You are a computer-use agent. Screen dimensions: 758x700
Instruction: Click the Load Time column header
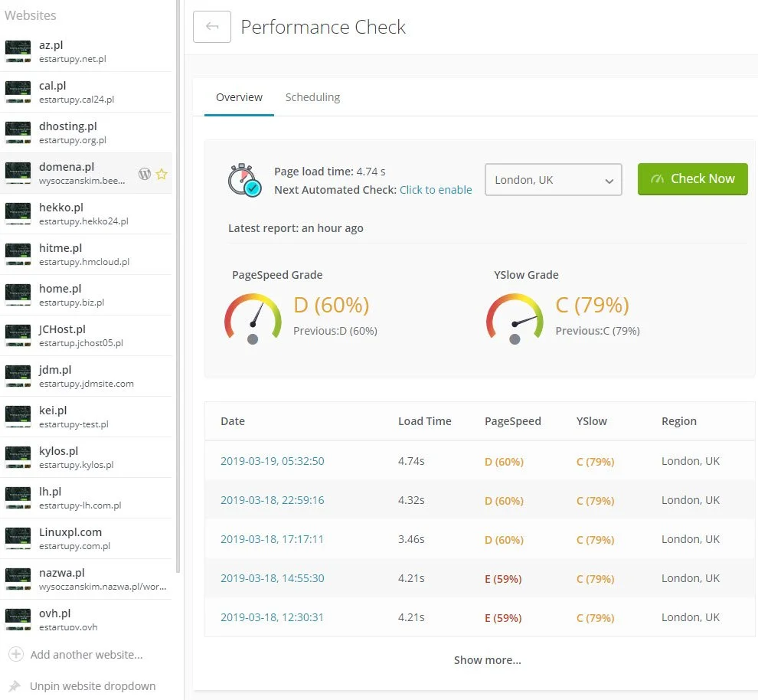pos(424,421)
